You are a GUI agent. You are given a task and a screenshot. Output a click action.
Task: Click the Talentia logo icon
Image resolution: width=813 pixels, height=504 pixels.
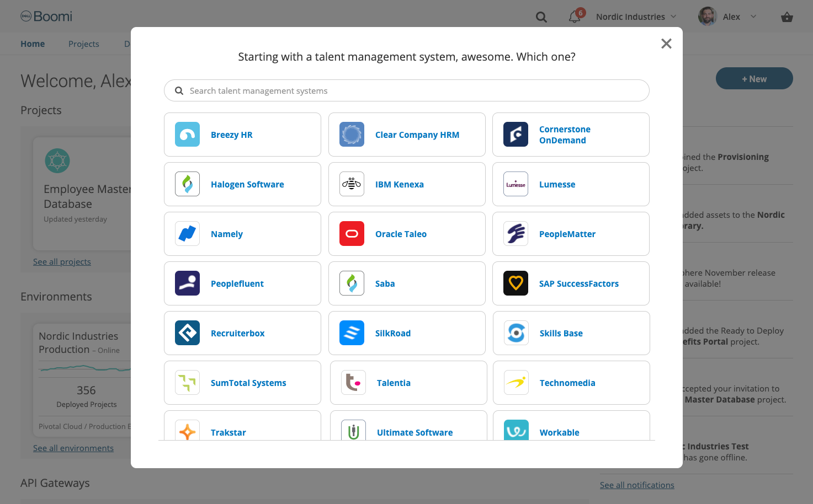(x=353, y=383)
